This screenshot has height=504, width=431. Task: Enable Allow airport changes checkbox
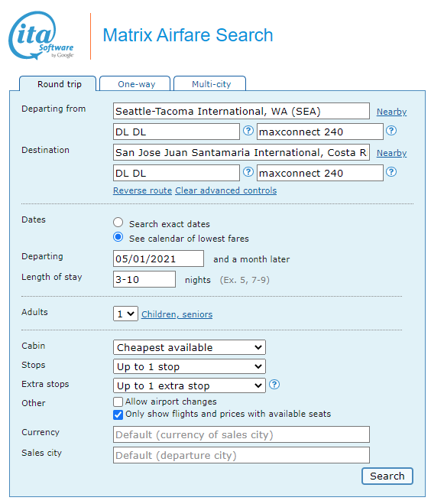tap(118, 402)
